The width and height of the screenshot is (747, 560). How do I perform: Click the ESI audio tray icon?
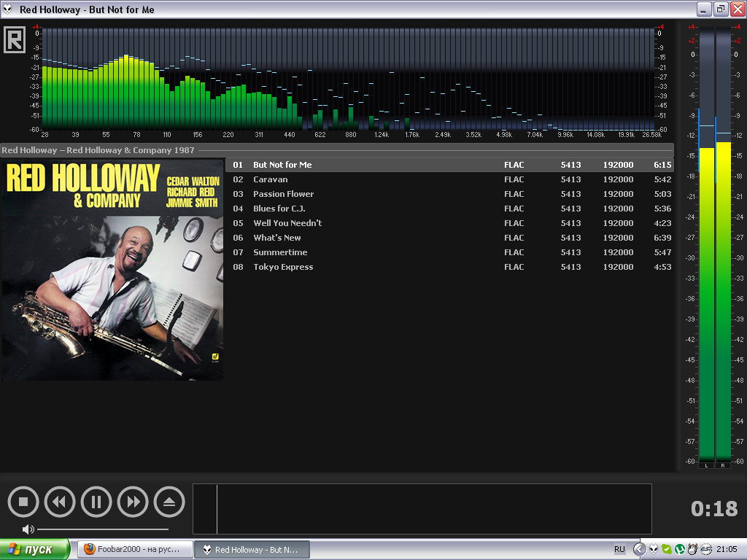pyautogui.click(x=706, y=550)
